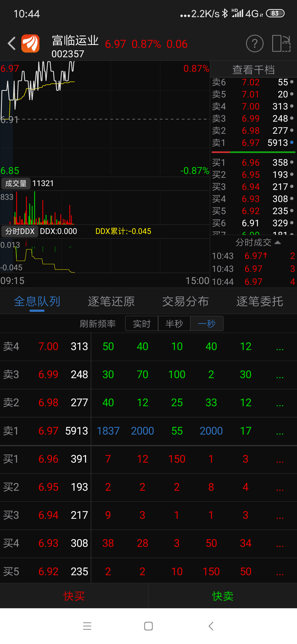Select 半秒 refresh frequency
Screen dimensions: 297x644
pyautogui.click(x=174, y=324)
